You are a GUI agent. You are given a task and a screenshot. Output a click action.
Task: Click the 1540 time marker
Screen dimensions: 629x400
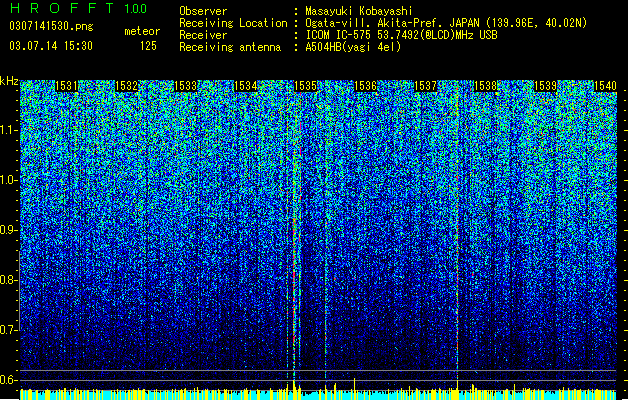(605, 86)
